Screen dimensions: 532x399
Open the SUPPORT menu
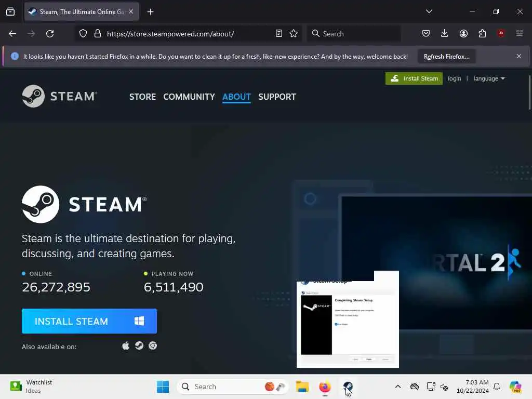(x=277, y=97)
